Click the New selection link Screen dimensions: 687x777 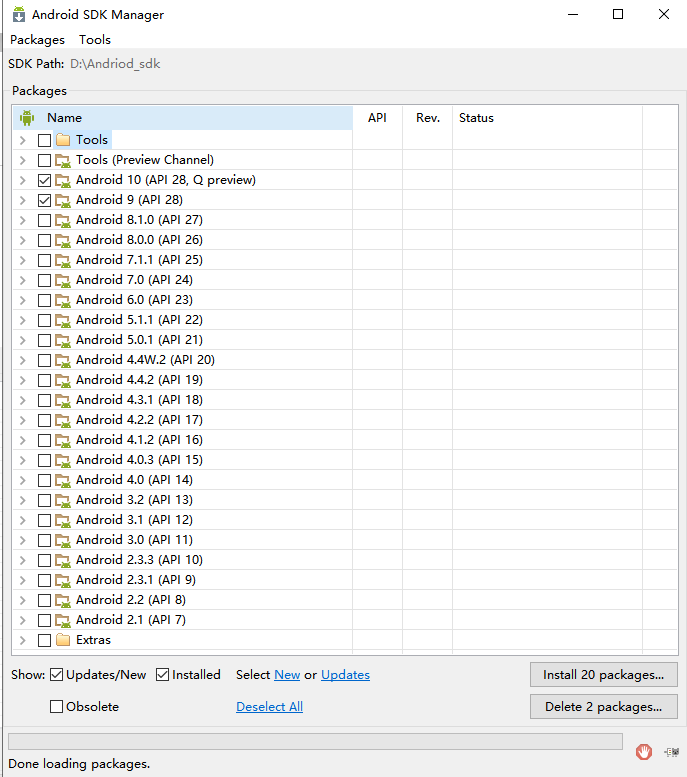[x=287, y=675]
